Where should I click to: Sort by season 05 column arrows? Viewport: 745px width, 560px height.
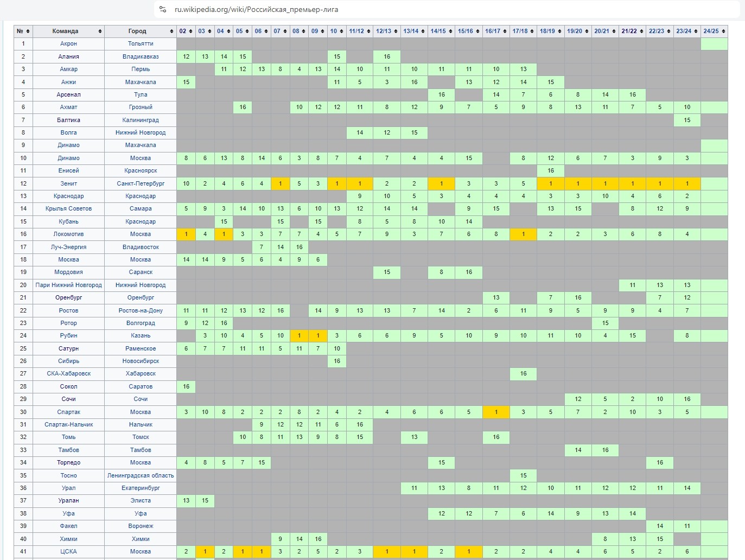(x=247, y=31)
